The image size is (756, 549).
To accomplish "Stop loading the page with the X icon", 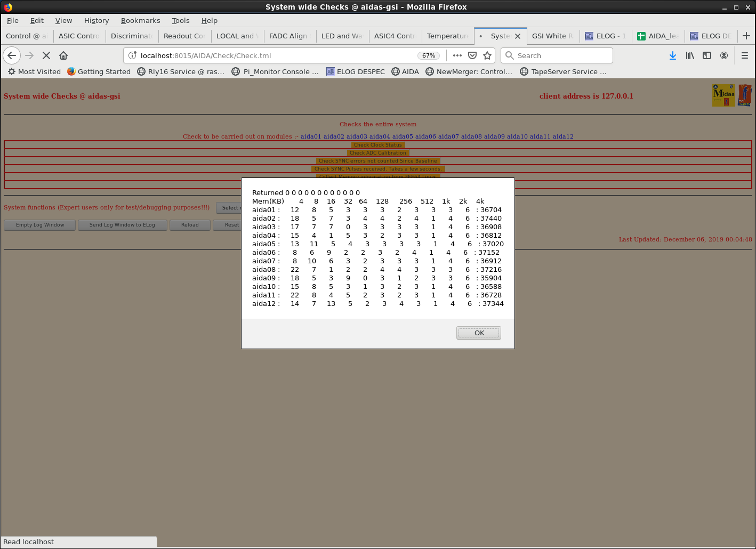I will (x=46, y=55).
